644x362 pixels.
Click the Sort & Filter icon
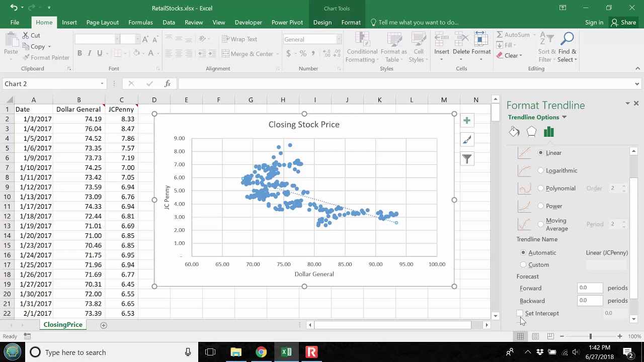[x=546, y=39]
